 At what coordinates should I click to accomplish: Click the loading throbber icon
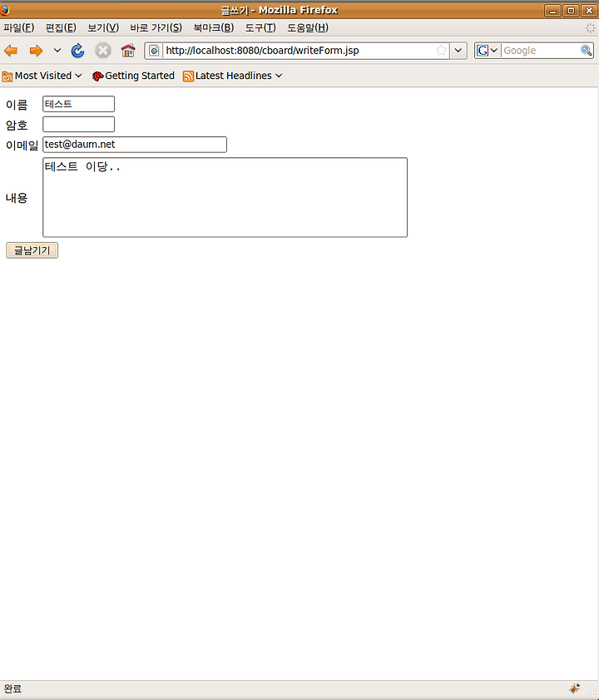click(590, 27)
